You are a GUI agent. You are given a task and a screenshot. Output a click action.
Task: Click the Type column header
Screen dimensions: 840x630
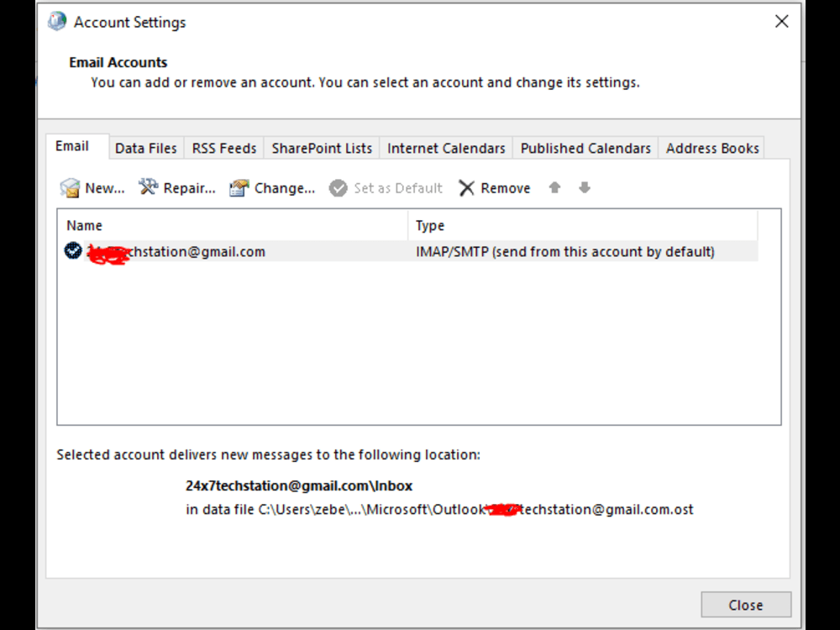pyautogui.click(x=427, y=225)
